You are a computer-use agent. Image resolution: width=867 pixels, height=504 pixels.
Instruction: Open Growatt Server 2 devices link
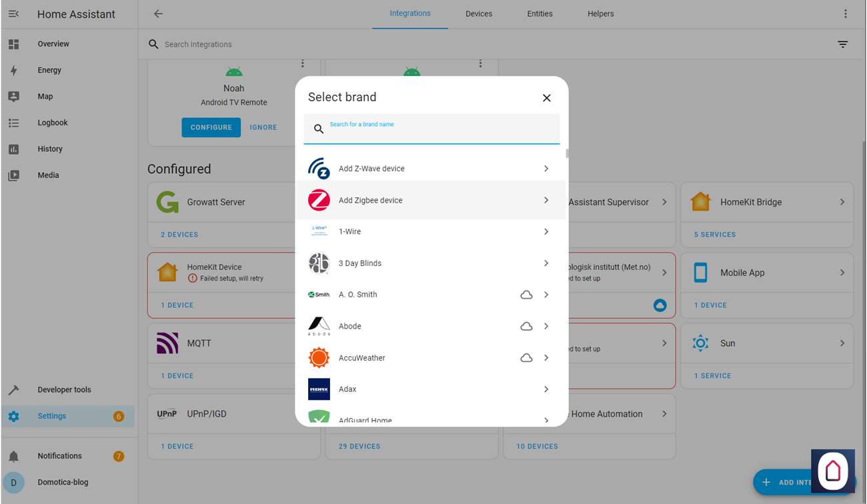179,235
